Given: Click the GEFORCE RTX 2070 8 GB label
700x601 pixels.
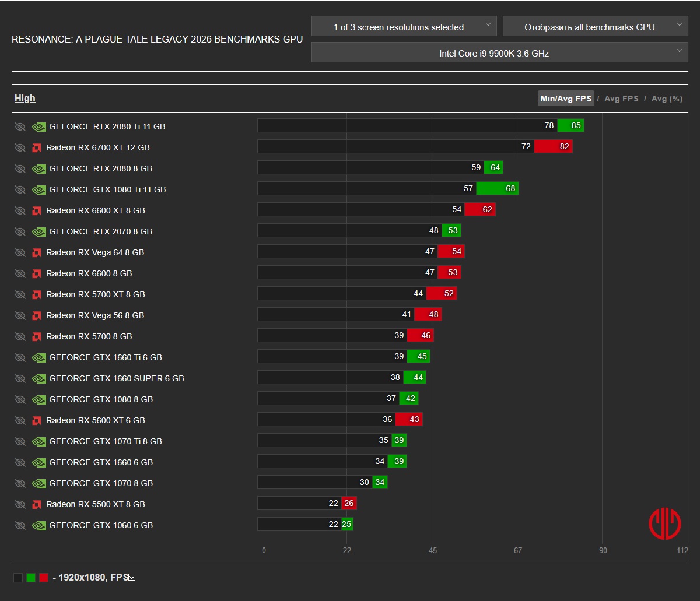Looking at the screenshot, I should coord(101,231).
